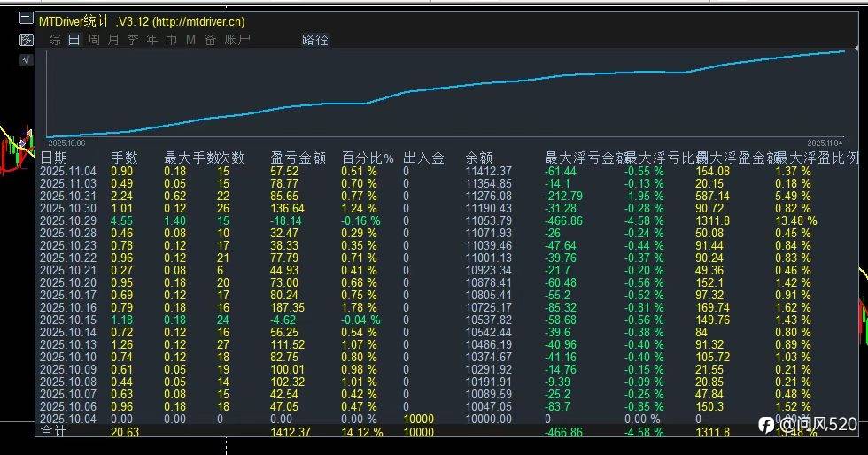
Task: Select the 日 daily tab
Action: point(74,40)
